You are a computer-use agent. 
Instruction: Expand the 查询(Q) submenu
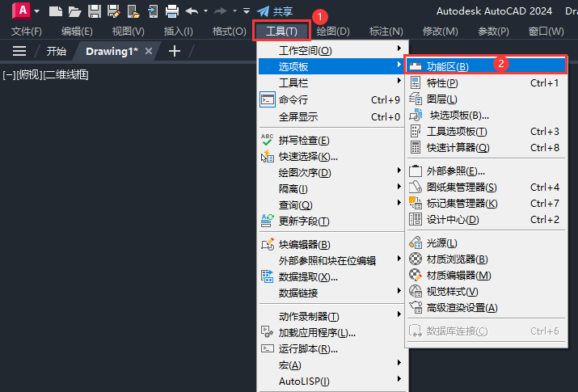(x=331, y=204)
